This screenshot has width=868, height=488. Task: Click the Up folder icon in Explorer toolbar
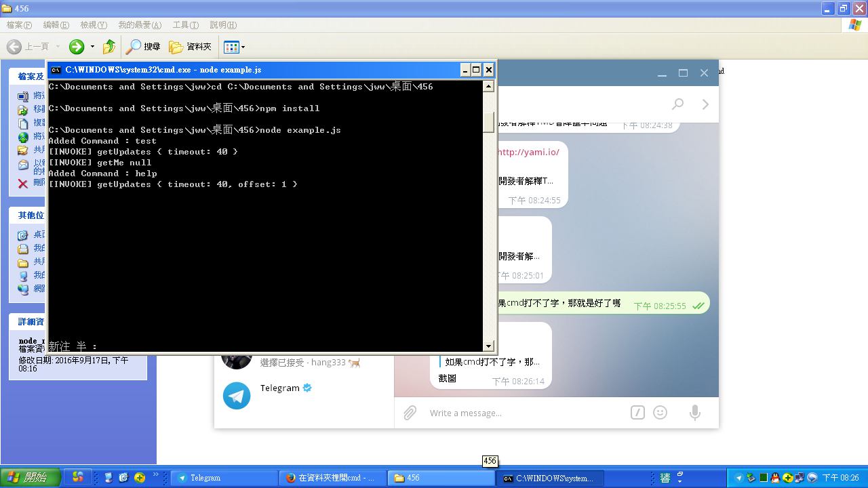pos(108,47)
